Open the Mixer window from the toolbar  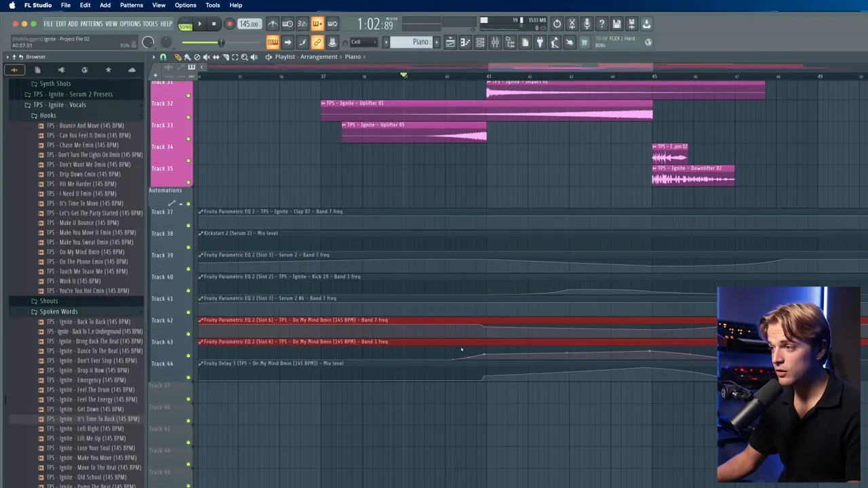click(495, 42)
